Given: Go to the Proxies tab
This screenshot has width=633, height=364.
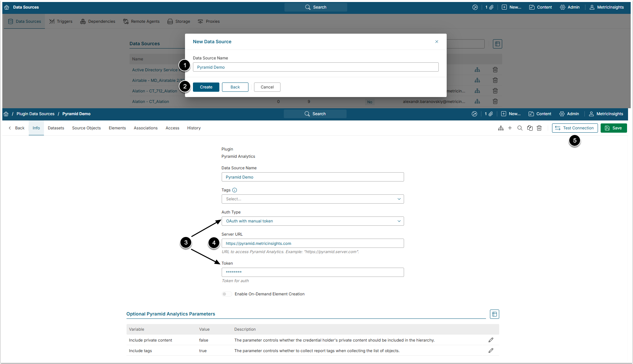Looking at the screenshot, I should [x=209, y=21].
